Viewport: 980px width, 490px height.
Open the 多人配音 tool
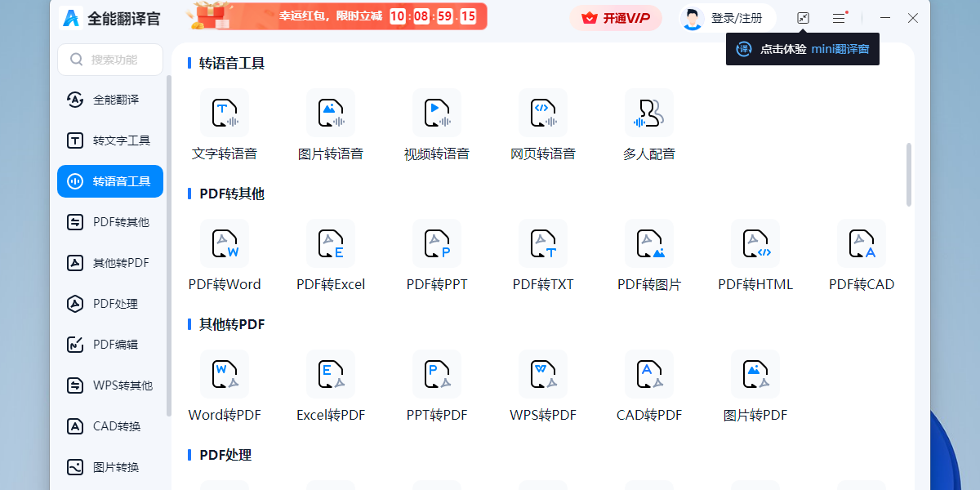coord(649,125)
